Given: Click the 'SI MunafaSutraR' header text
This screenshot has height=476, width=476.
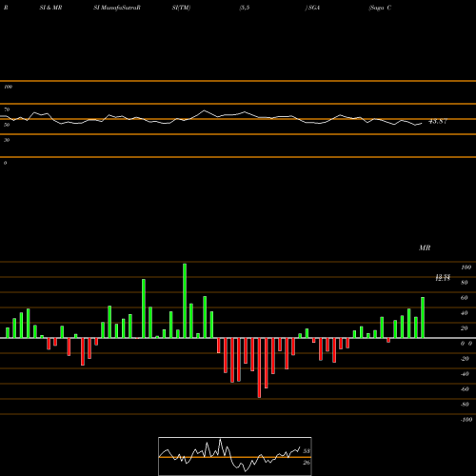Looking at the screenshot, I should [x=117, y=8].
